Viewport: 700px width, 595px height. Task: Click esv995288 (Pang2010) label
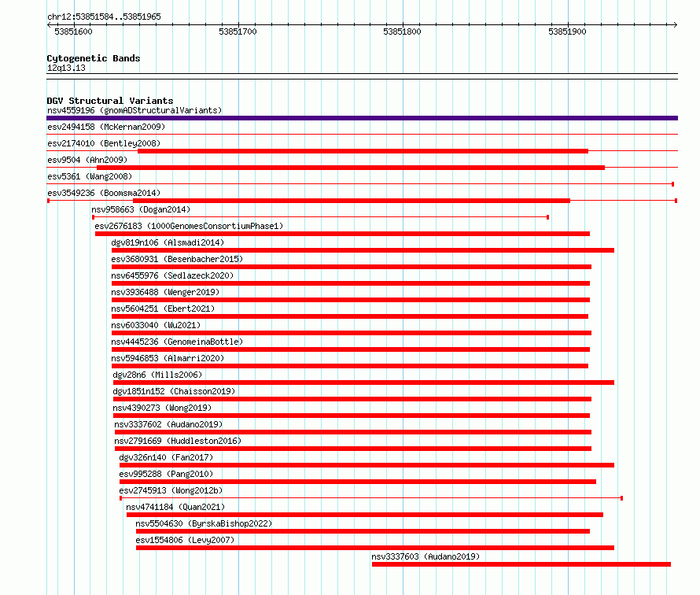coord(166,474)
